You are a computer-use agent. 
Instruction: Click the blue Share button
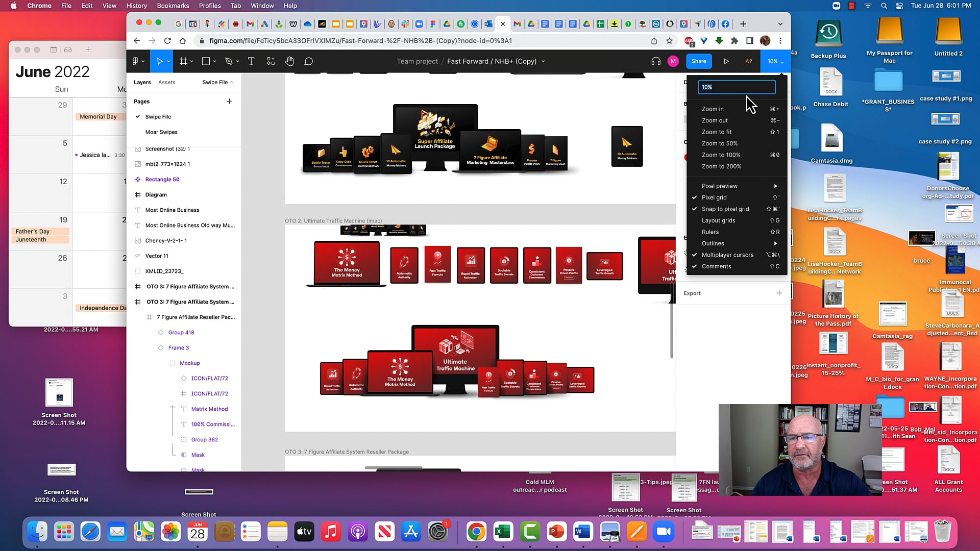699,61
